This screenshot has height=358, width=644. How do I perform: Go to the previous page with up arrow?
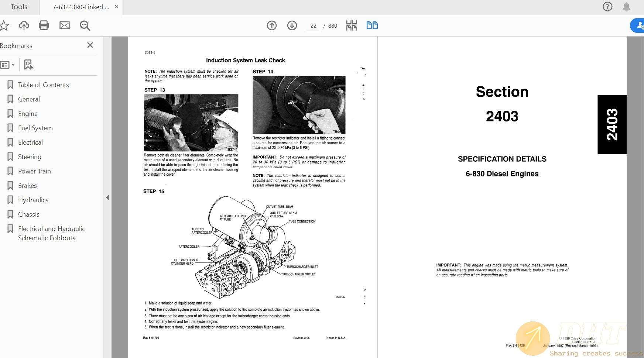[272, 25]
